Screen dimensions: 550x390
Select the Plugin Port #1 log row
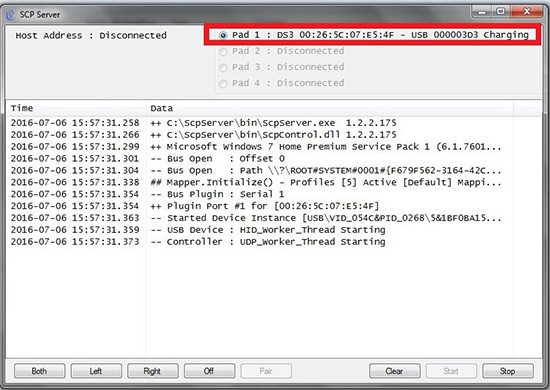pyautogui.click(x=260, y=206)
